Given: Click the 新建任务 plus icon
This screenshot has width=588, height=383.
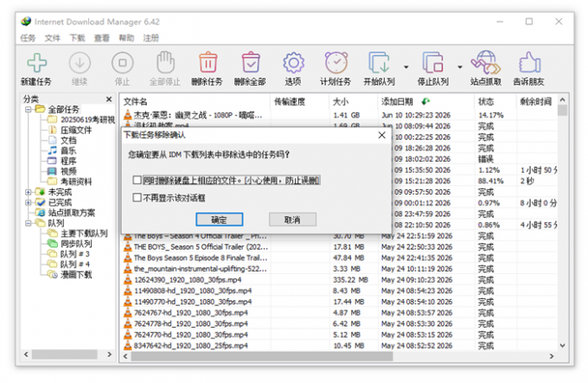Looking at the screenshot, I should (x=36, y=62).
